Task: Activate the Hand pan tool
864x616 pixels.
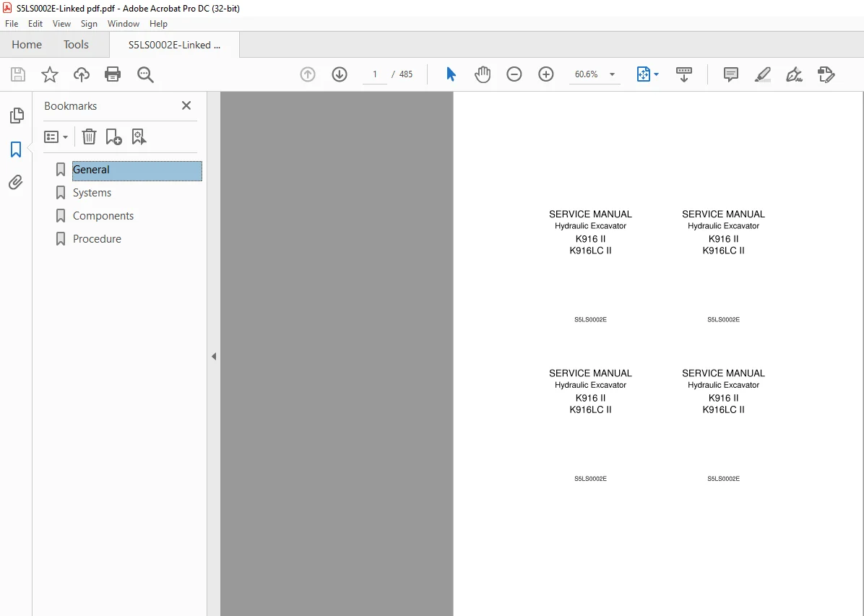Action: click(482, 74)
